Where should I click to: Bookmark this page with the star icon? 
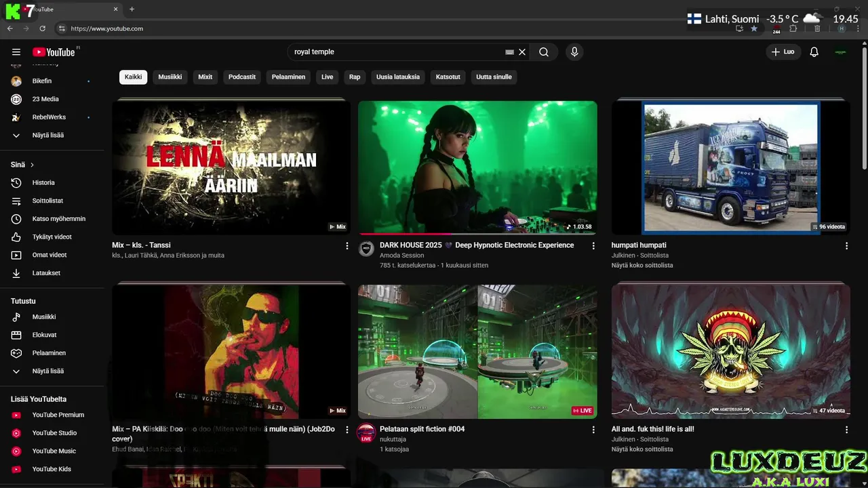click(754, 28)
